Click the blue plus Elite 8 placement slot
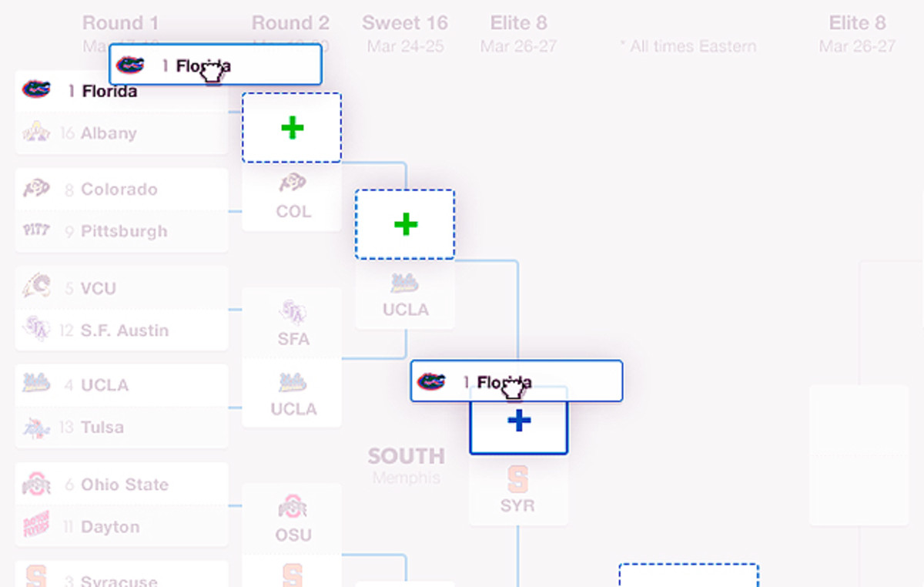Screen dimensions: 924x587 [x=518, y=421]
